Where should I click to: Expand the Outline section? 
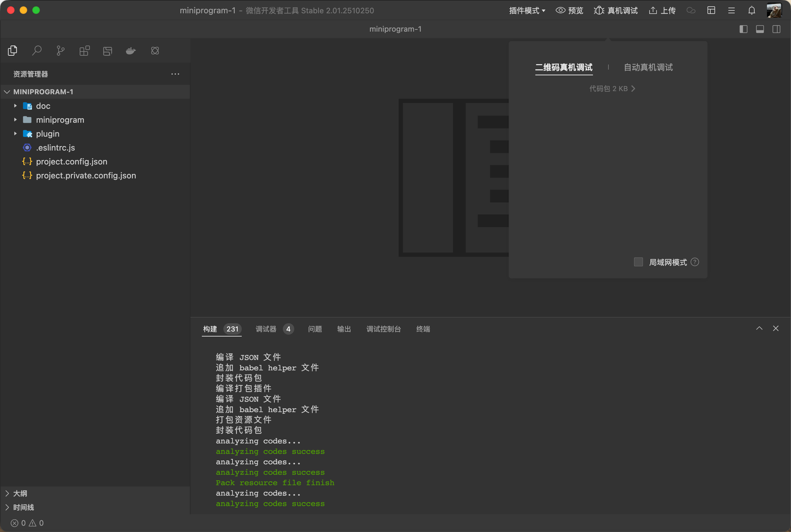tap(20, 493)
